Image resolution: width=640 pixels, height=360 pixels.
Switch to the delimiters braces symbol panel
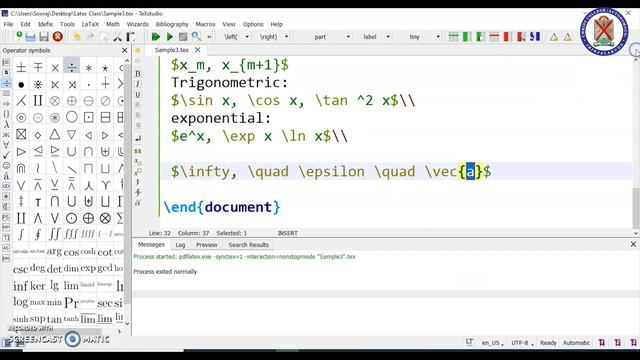pos(6,114)
